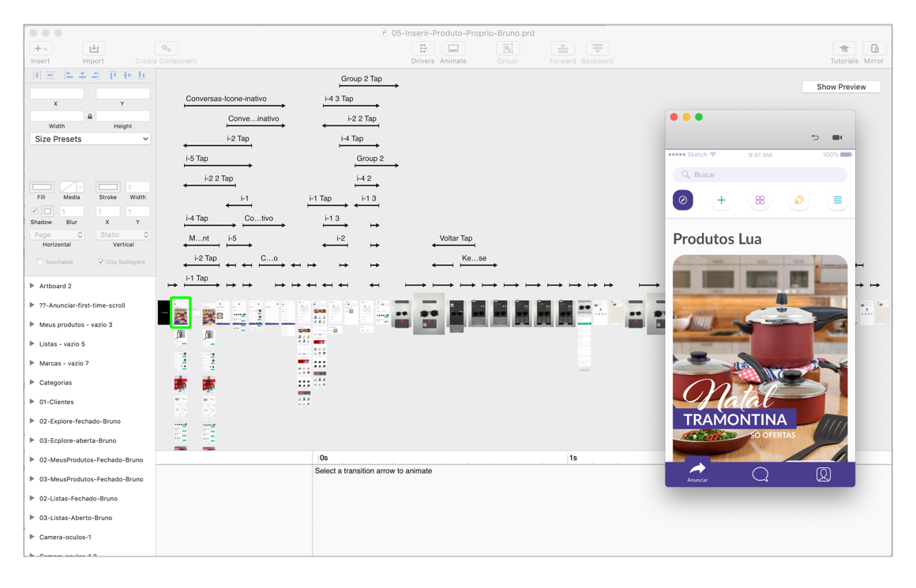The width and height of the screenshot is (916, 588).
Task: Select the Categorias layer row
Action: [x=90, y=383]
